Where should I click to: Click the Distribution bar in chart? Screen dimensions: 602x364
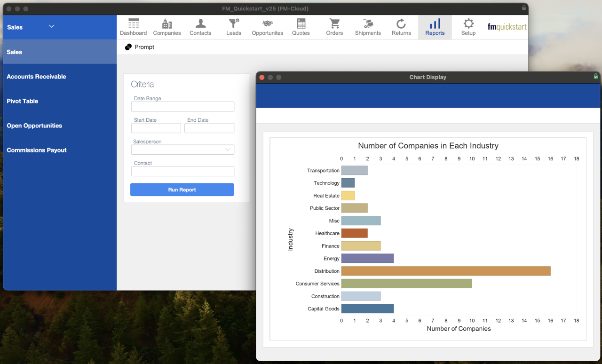[446, 271]
